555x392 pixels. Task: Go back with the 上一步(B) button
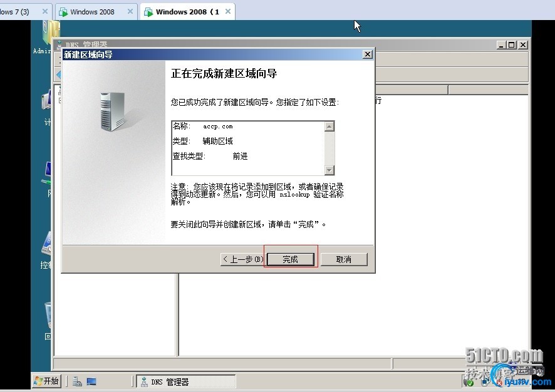point(243,259)
